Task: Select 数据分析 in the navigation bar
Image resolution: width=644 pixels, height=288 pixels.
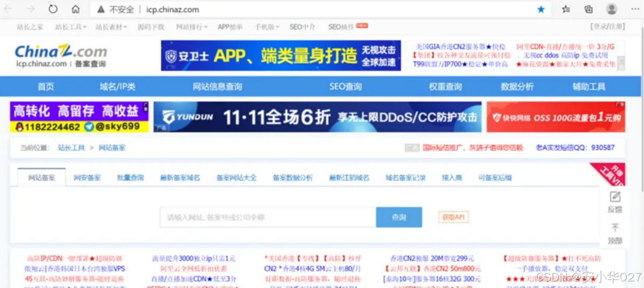Action: pyautogui.click(x=517, y=87)
